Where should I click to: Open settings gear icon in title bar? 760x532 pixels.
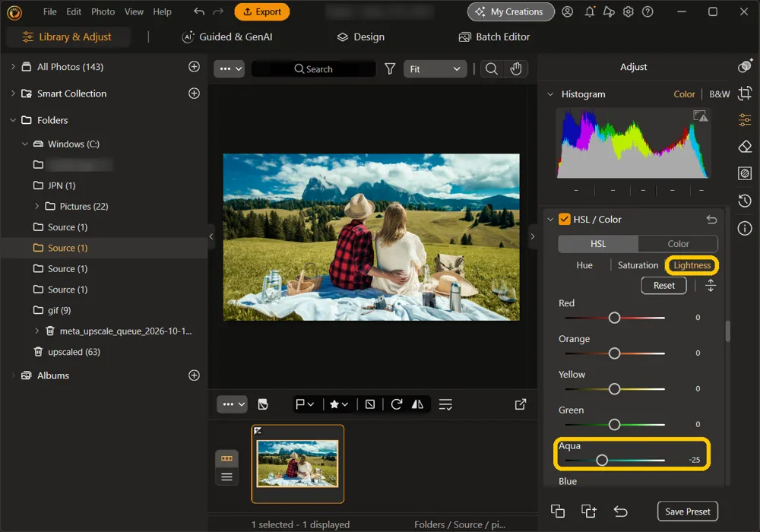coord(629,11)
